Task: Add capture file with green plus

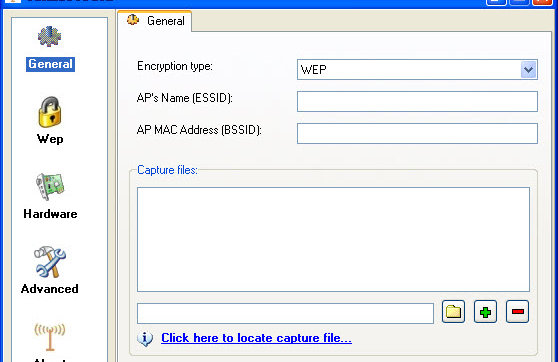Action: click(x=485, y=312)
